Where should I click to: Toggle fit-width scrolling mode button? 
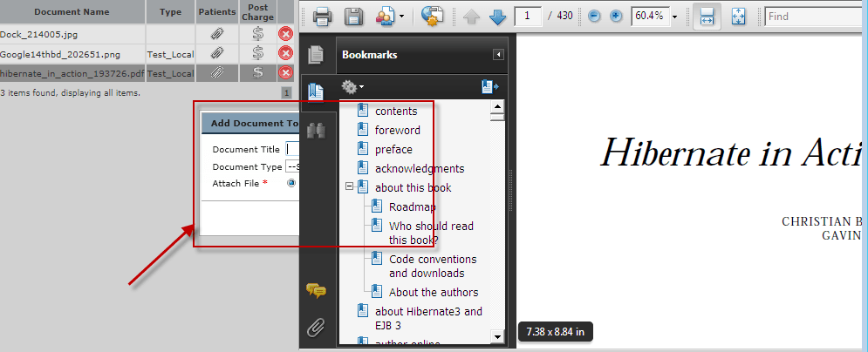pyautogui.click(x=707, y=17)
